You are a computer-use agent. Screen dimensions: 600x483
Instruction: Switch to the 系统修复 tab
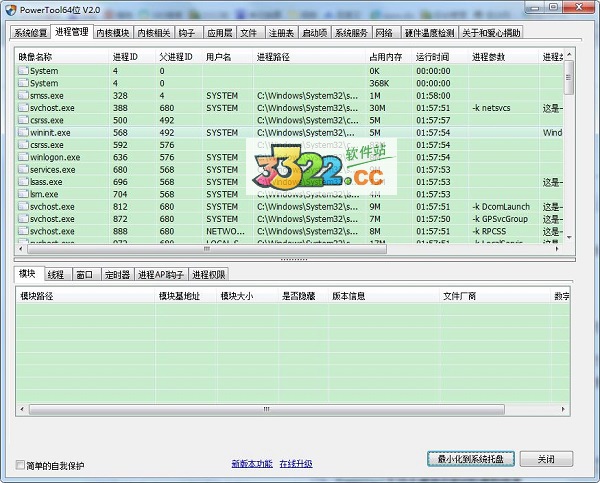pyautogui.click(x=30, y=33)
